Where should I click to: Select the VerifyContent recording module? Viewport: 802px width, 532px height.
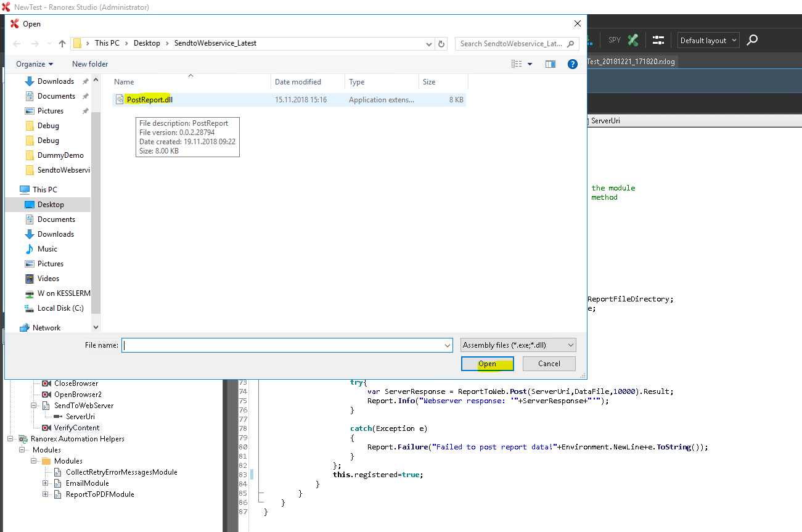click(x=76, y=428)
